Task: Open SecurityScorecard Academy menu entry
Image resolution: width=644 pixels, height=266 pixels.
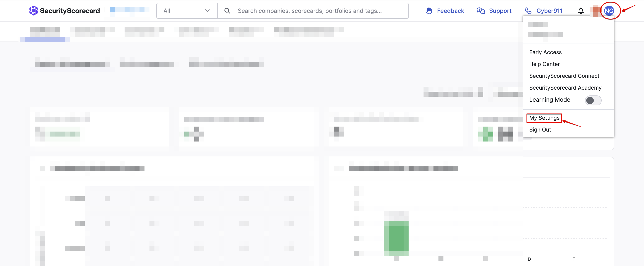Action: click(565, 88)
